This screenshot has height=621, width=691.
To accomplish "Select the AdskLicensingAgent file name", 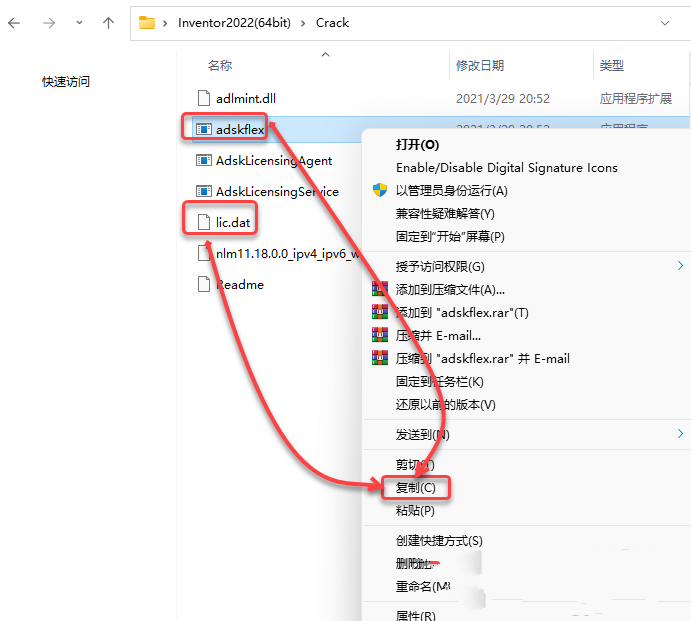I will 274,161.
